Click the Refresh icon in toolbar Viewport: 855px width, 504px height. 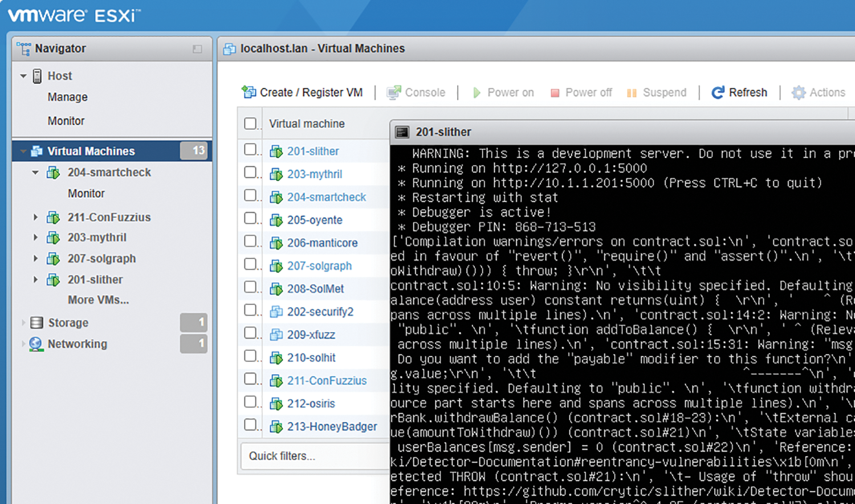tap(718, 92)
